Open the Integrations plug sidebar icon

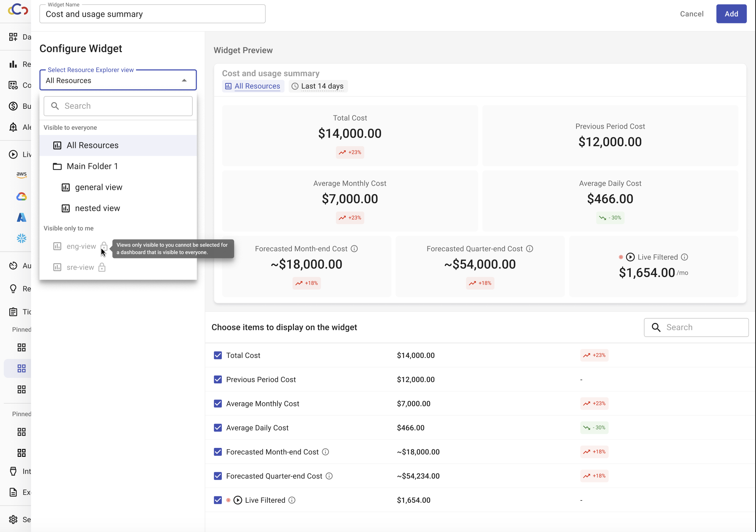pos(13,471)
